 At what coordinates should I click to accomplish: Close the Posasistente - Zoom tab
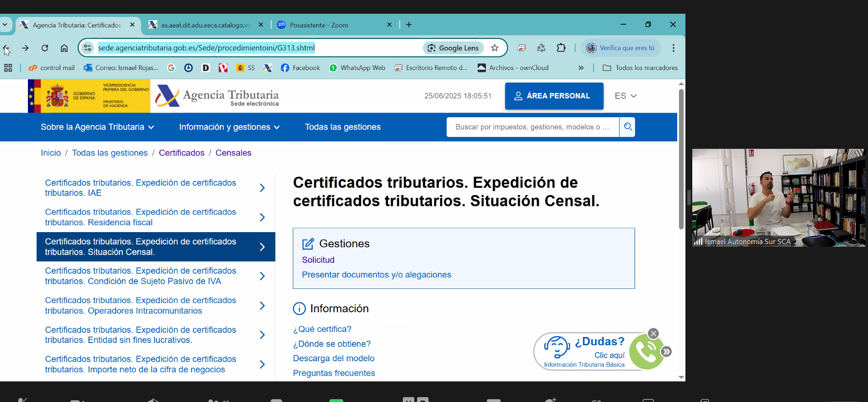[389, 25]
